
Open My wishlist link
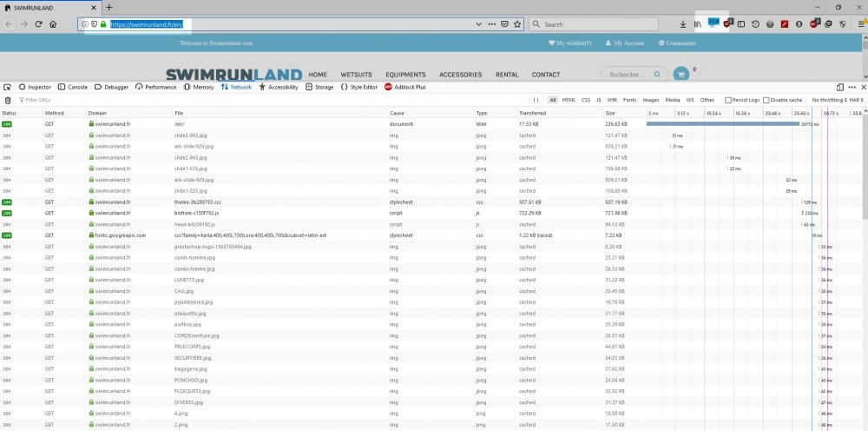coord(569,43)
